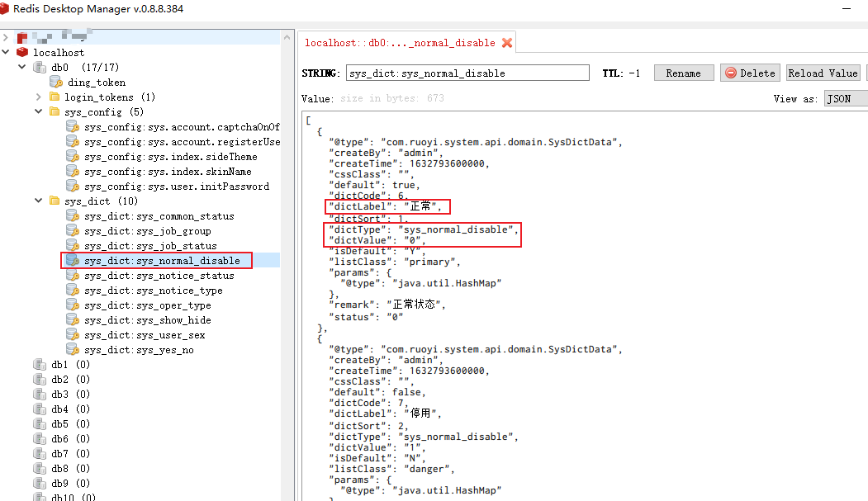
Task: Click the sys_config folder icon
Action: [55, 111]
